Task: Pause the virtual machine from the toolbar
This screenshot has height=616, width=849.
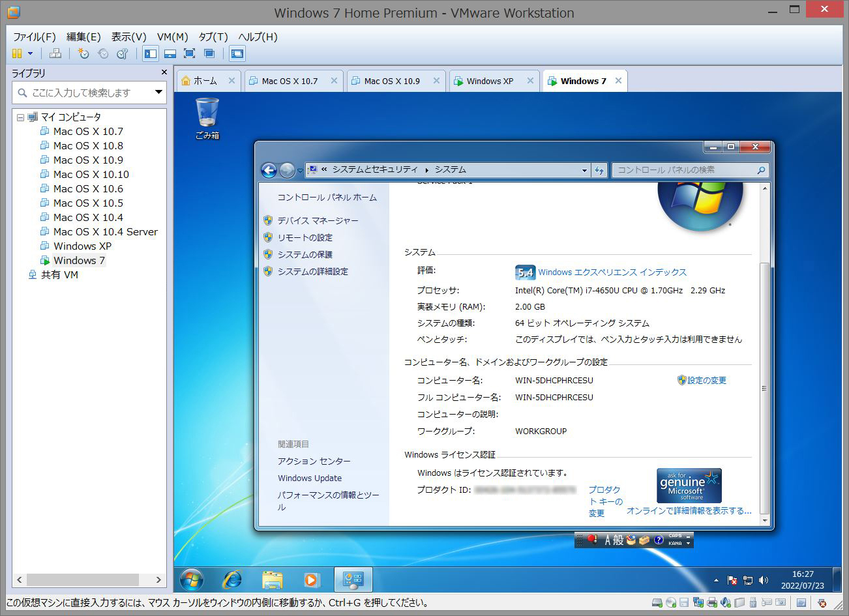Action: coord(17,53)
